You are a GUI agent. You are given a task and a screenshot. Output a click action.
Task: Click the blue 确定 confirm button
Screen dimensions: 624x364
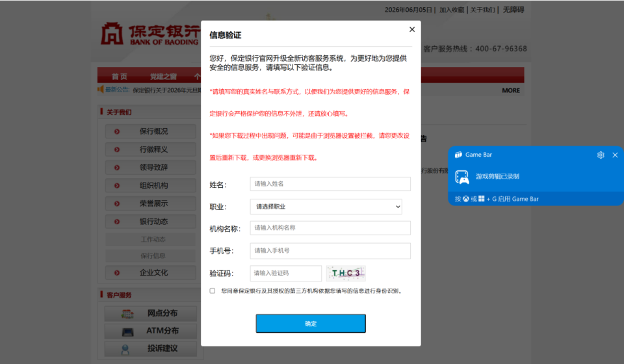(x=311, y=324)
